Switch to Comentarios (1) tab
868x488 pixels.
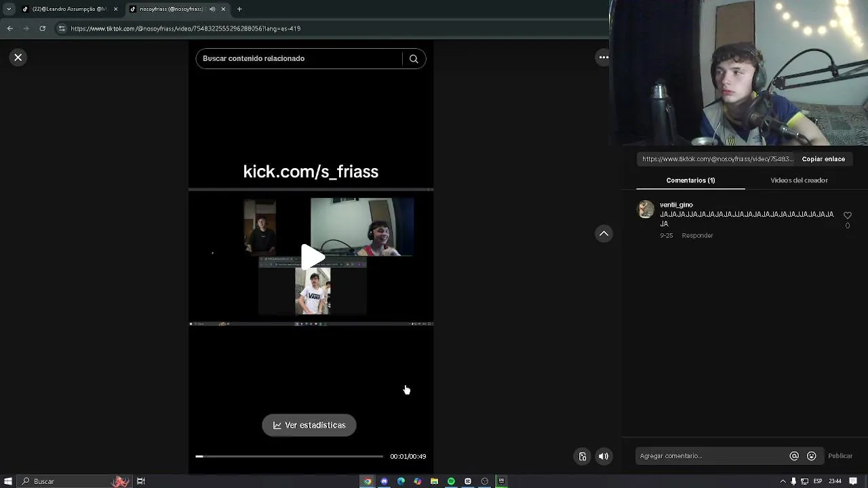click(x=690, y=180)
